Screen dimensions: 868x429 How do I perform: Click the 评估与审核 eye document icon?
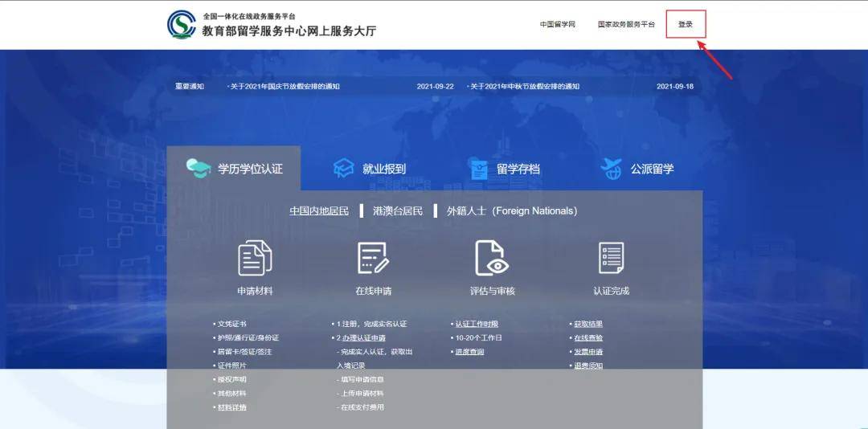point(492,258)
